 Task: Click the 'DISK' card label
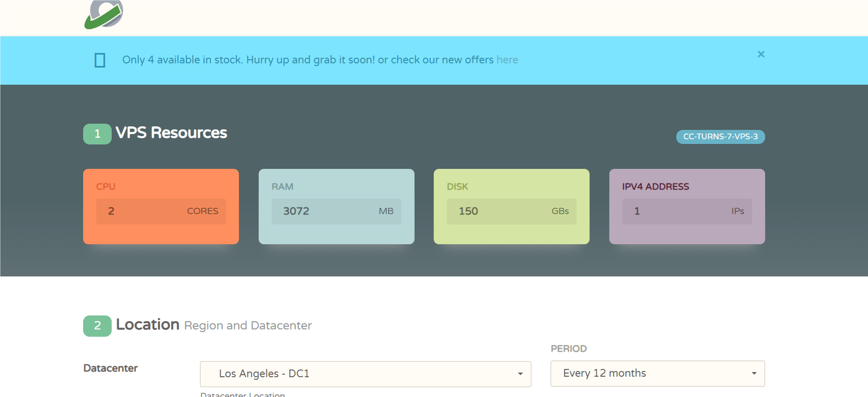point(458,187)
